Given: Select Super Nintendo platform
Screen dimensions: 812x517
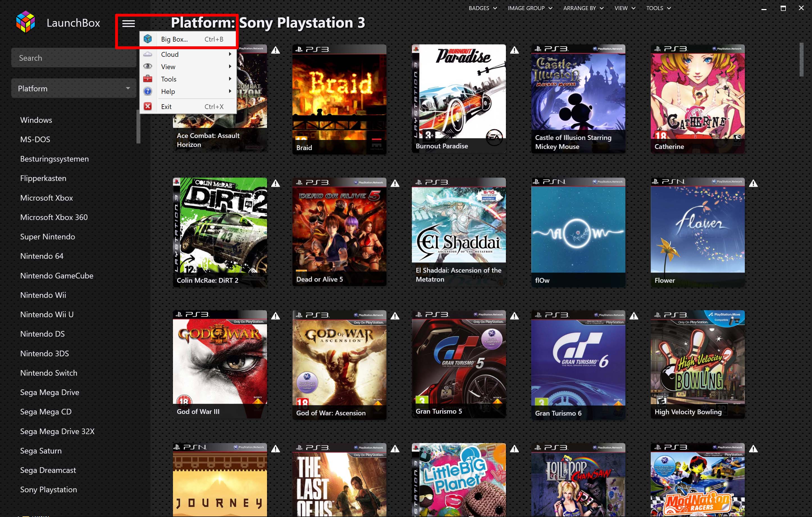Looking at the screenshot, I should pyautogui.click(x=47, y=237).
